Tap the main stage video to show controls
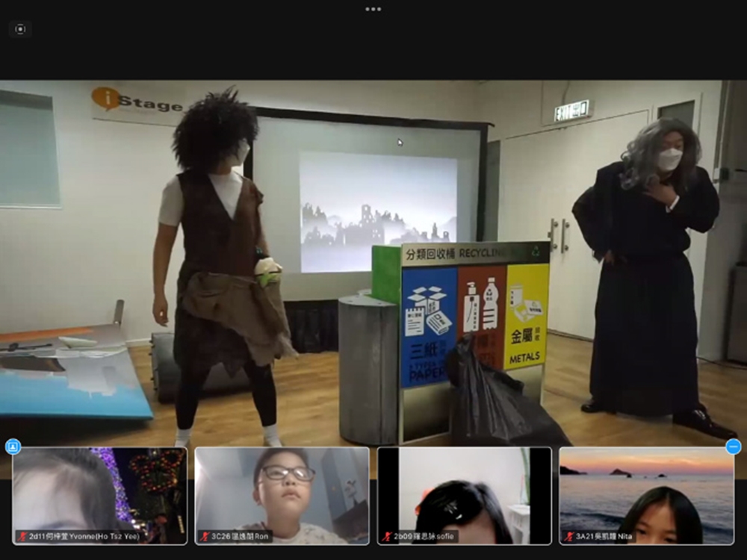The height and width of the screenshot is (560, 747). coord(373,263)
